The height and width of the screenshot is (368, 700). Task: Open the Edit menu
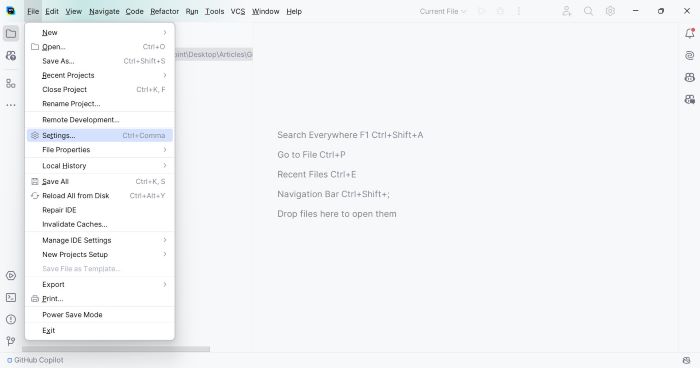[x=52, y=11]
